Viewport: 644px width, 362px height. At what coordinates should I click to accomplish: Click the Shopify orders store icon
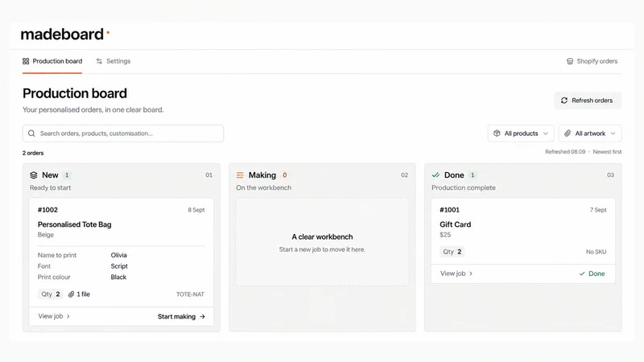570,61
